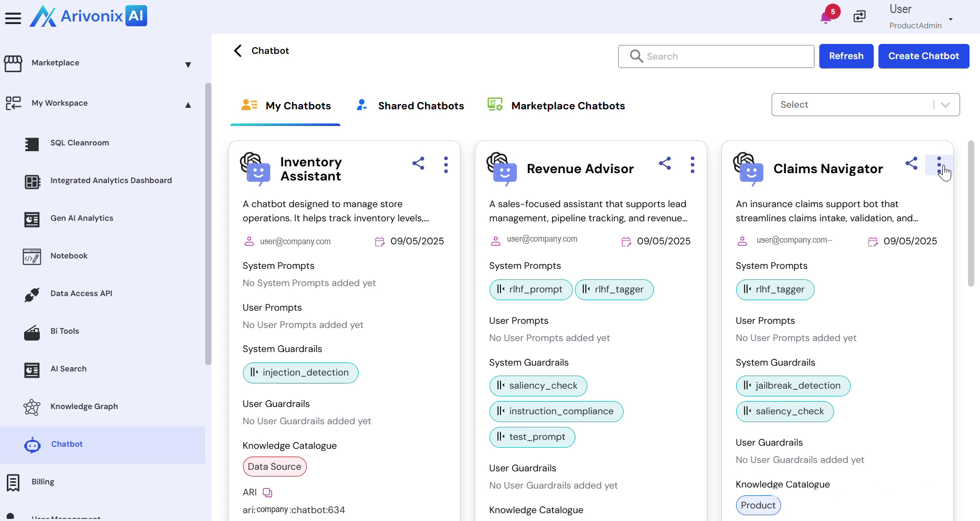Click the injection_detection guardrail chip
The height and width of the screenshot is (521, 980).
click(x=300, y=372)
